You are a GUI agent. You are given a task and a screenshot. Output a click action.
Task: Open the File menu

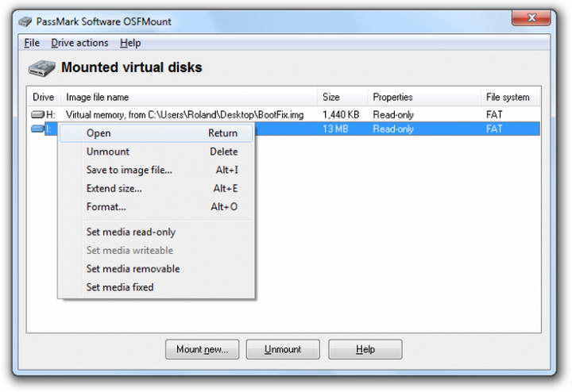pos(32,43)
